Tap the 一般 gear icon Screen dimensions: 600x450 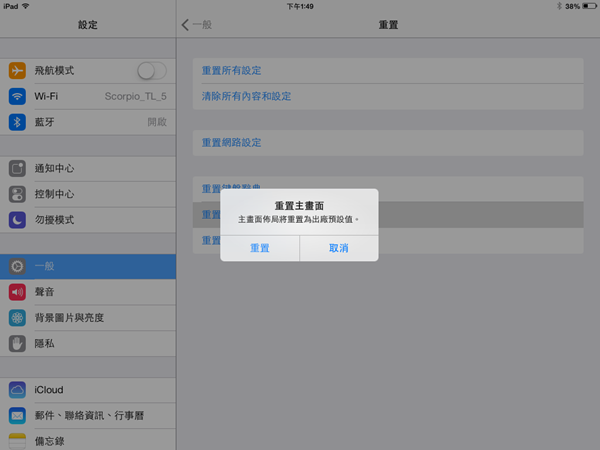click(17, 266)
